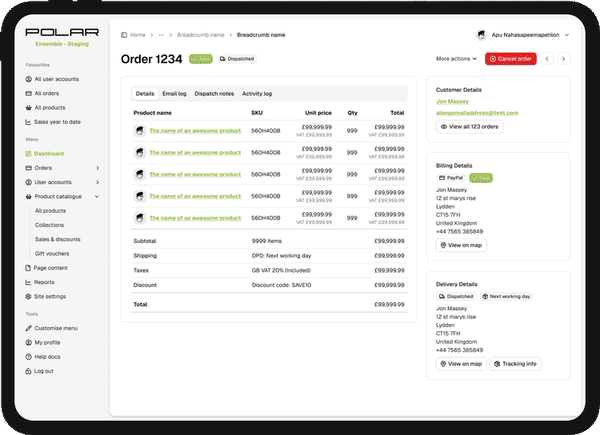Click the Site settings gear icon
This screenshot has width=600, height=435.
[28, 297]
